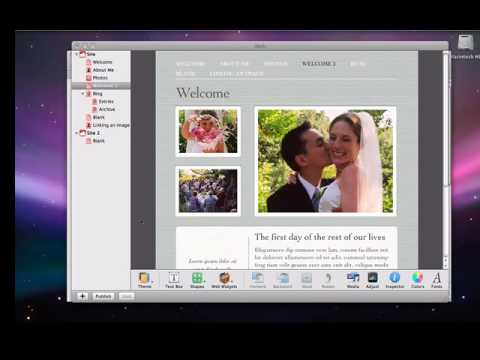Open the Shapes menu in toolbar
The image size is (480, 360).
click(x=197, y=280)
